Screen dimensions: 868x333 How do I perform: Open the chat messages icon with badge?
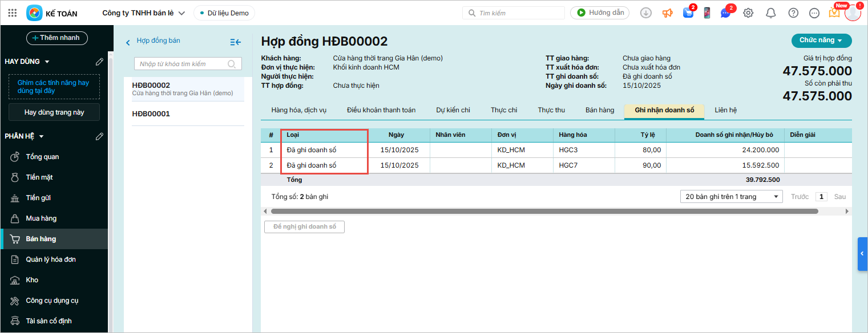tap(725, 13)
